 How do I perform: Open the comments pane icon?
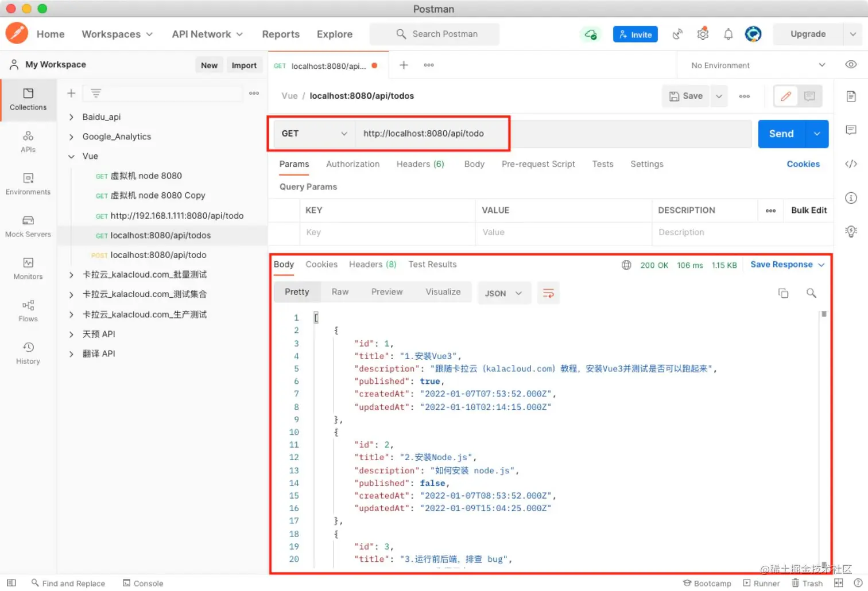[851, 130]
